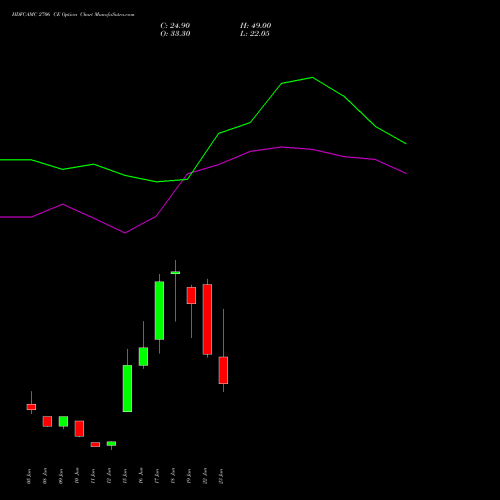Click the 17 Jan date label
Image resolution: width=500 pixels, height=500 pixels.
pyautogui.click(x=157, y=476)
